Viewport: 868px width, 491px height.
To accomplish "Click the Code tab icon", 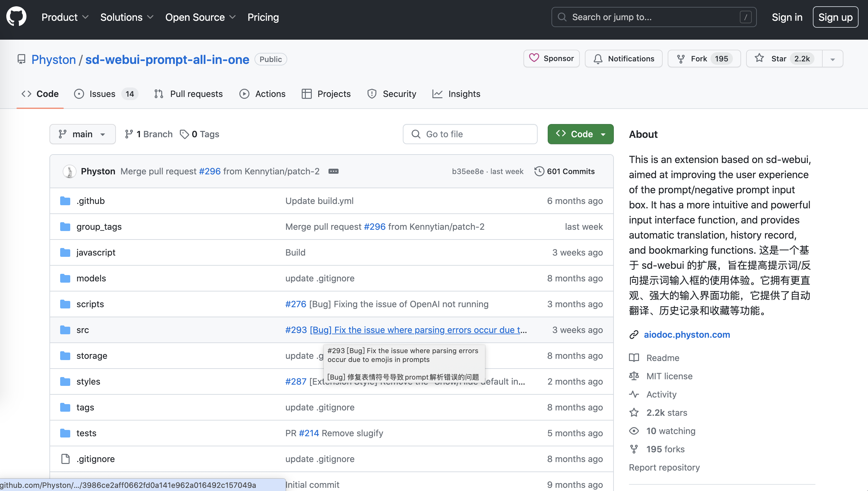I will 27,93.
